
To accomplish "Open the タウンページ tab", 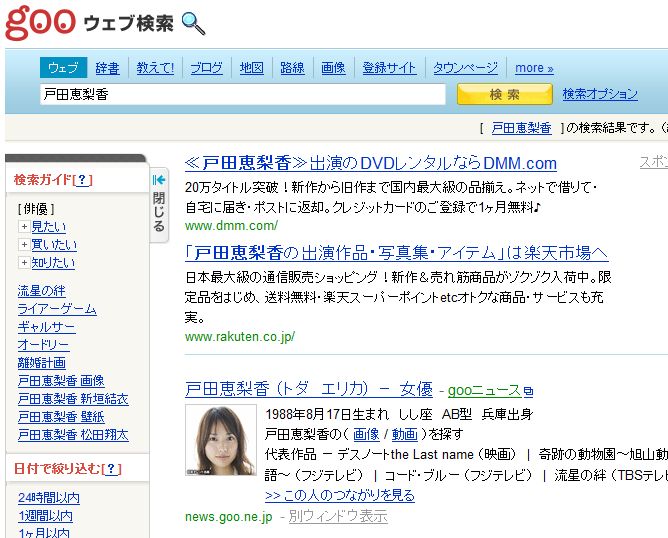I will pos(465,68).
